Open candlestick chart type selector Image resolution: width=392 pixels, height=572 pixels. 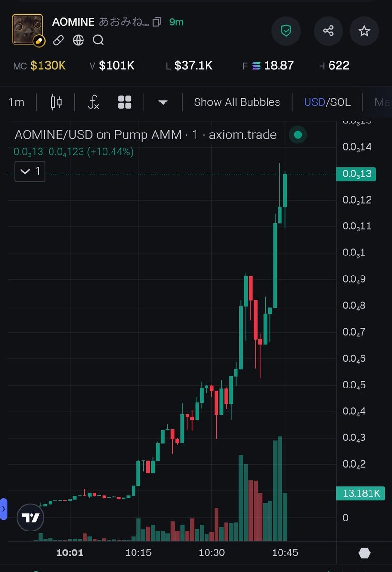[56, 102]
